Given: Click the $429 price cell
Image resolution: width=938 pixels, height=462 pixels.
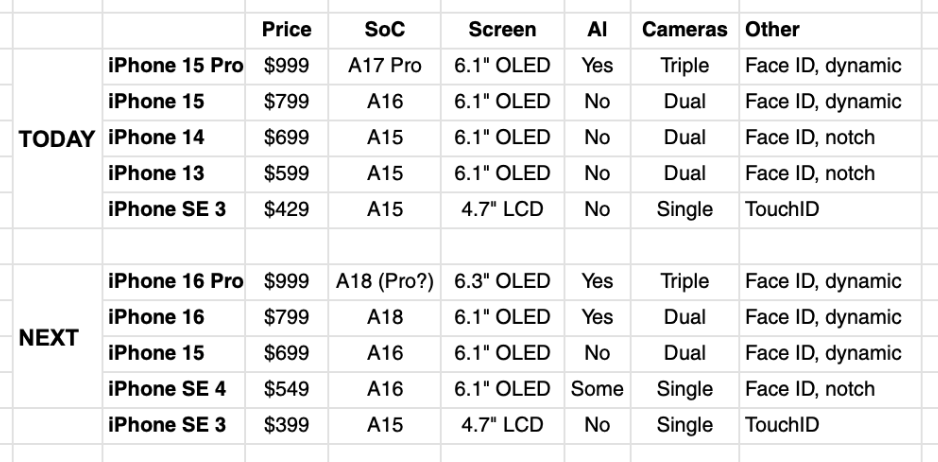Looking at the screenshot, I should (x=285, y=210).
